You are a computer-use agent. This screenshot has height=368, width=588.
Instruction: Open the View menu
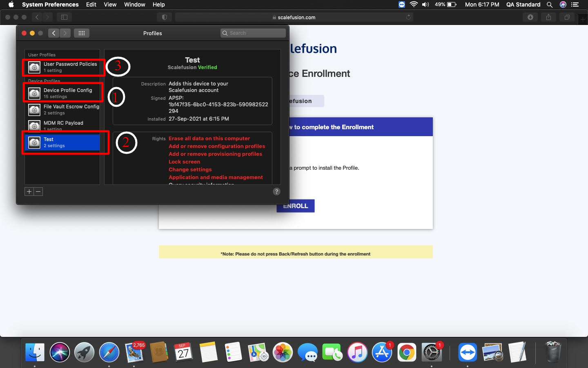(x=110, y=4)
